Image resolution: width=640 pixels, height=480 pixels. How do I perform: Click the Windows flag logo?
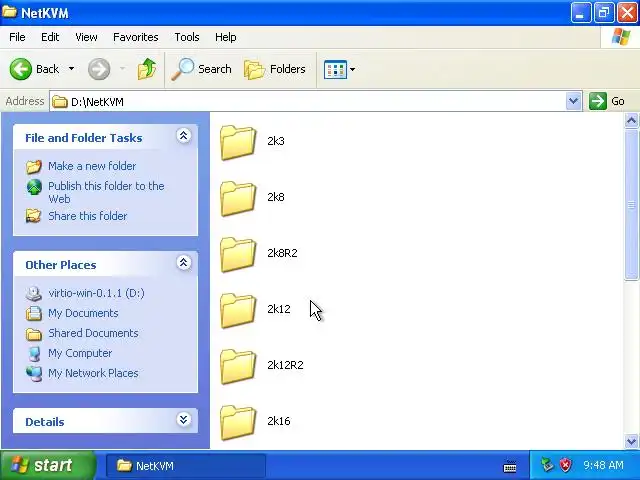pos(620,37)
